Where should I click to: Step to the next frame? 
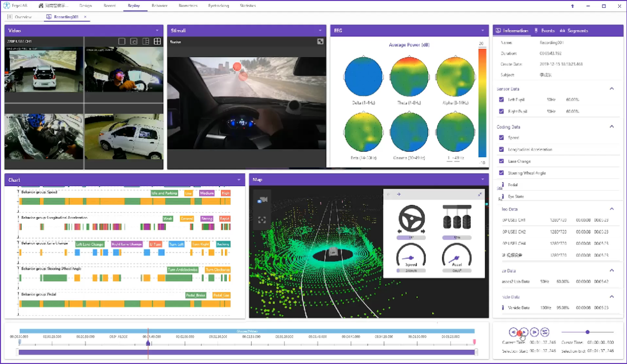coord(535,332)
